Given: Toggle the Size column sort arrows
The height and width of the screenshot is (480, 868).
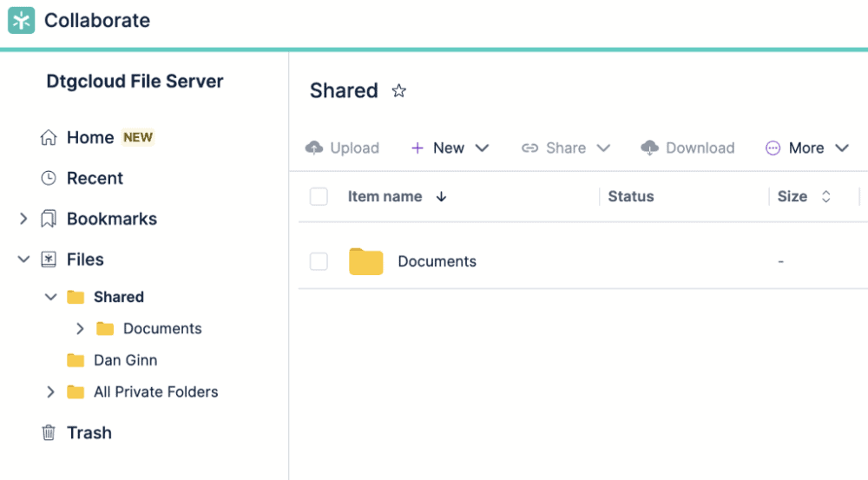Looking at the screenshot, I should point(826,196).
